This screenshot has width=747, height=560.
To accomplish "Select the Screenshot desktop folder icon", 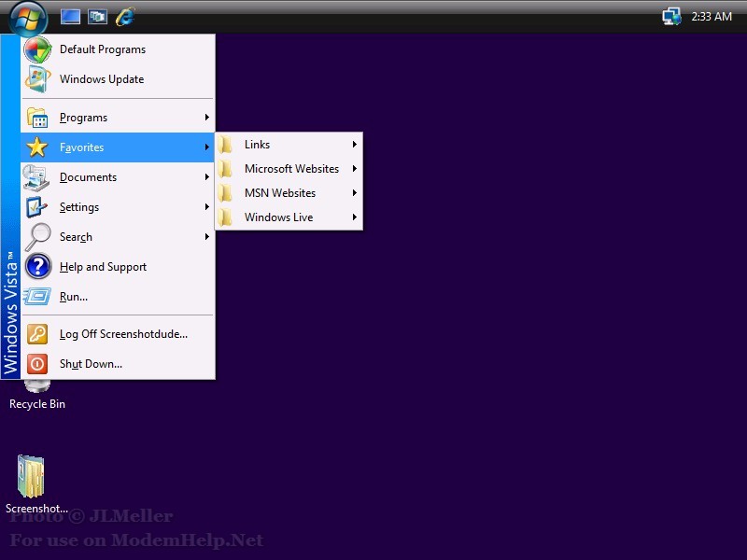I will 31,476.
